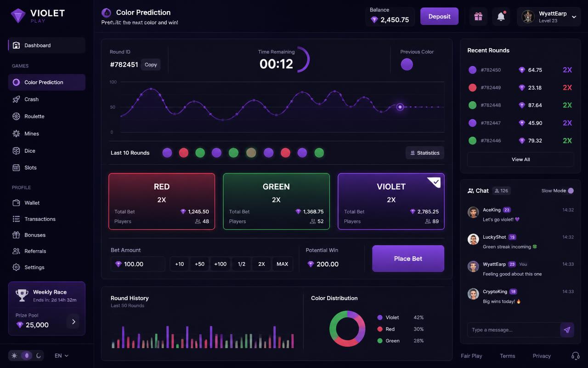Open the gift rewards icon
The width and height of the screenshot is (588, 368).
(478, 17)
